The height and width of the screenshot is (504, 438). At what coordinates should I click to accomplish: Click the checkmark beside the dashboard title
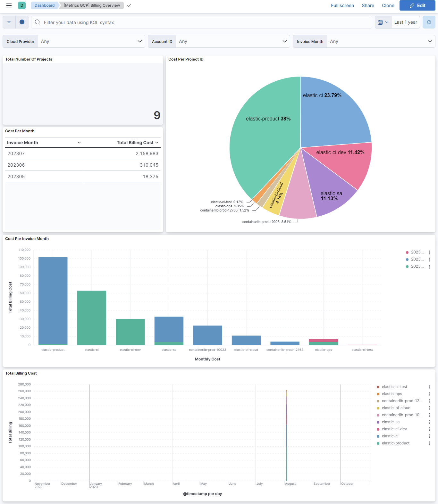[x=129, y=5]
